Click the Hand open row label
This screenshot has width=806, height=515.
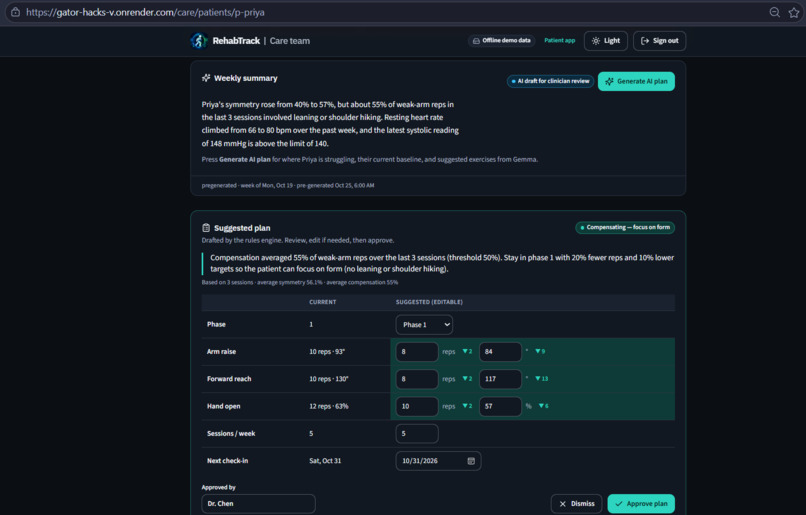[x=223, y=407]
